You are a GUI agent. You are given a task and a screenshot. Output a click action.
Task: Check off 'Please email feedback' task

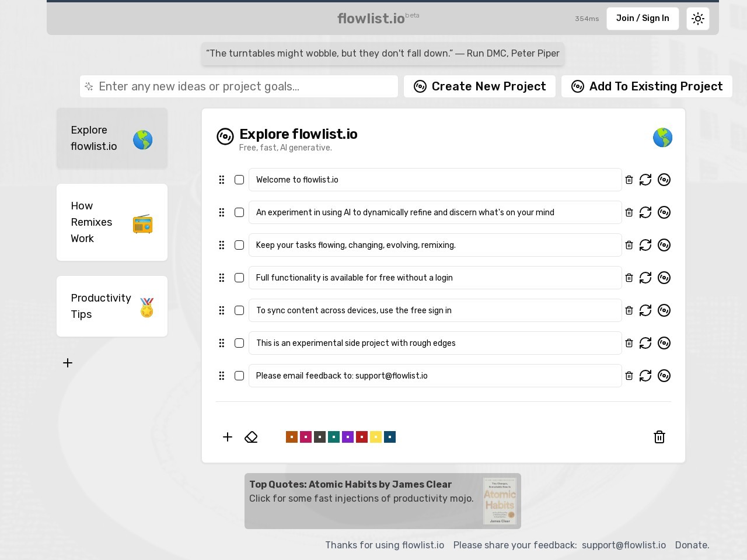(239, 376)
